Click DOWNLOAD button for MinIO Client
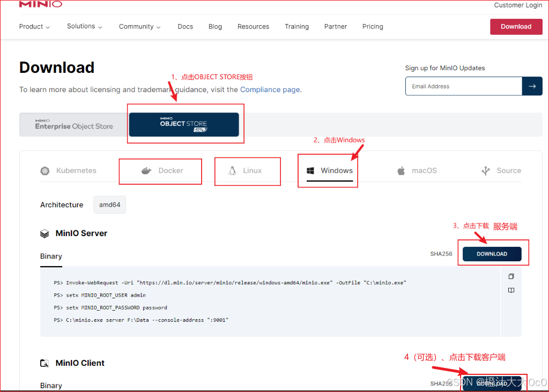This screenshot has height=392, width=549. [492, 383]
